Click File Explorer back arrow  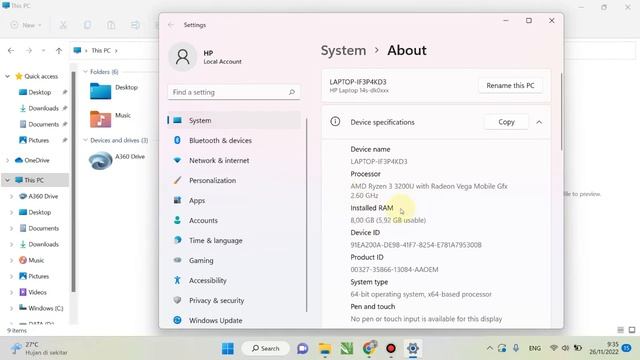tap(11, 51)
